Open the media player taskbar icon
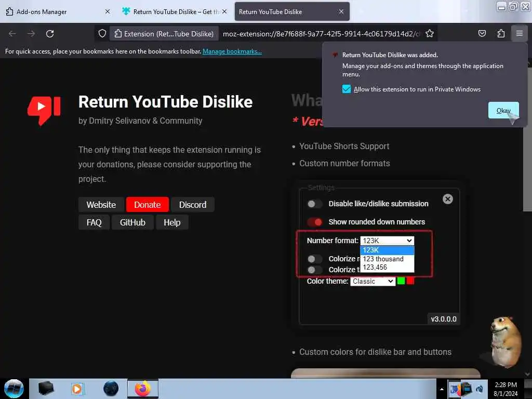Screen dimensions: 532x399 pyautogui.click(x=77, y=389)
